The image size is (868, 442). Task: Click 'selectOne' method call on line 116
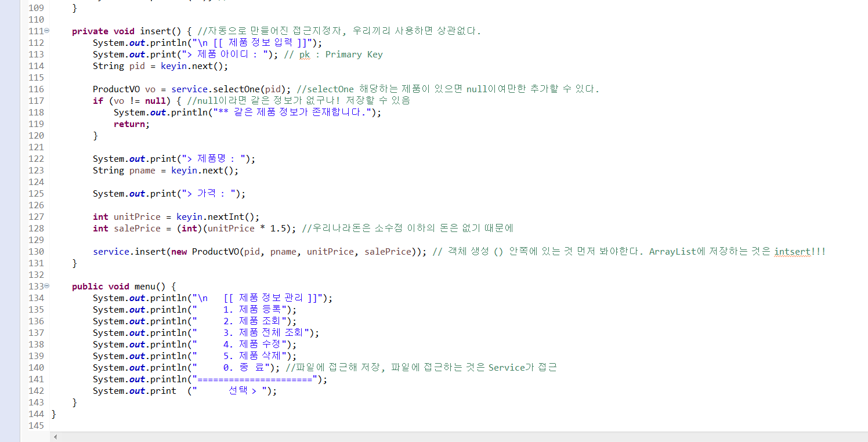[237, 89]
